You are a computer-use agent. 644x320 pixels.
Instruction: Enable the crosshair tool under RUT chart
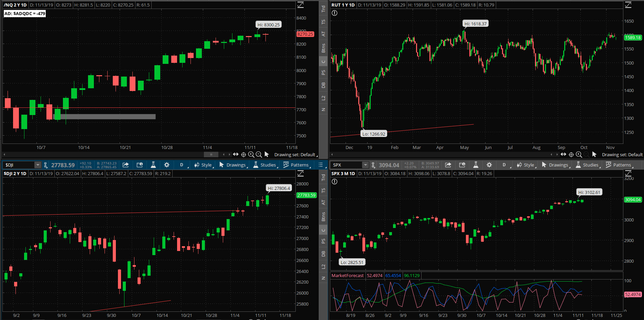click(x=571, y=155)
